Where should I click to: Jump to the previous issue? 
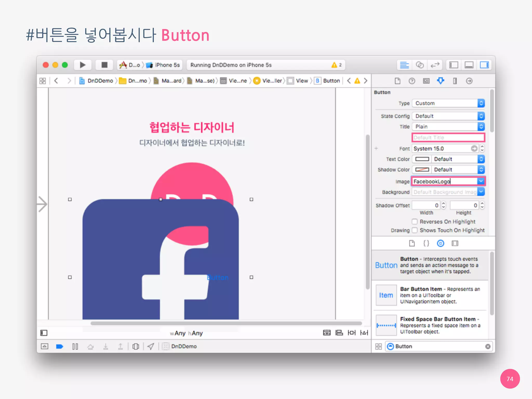(349, 81)
